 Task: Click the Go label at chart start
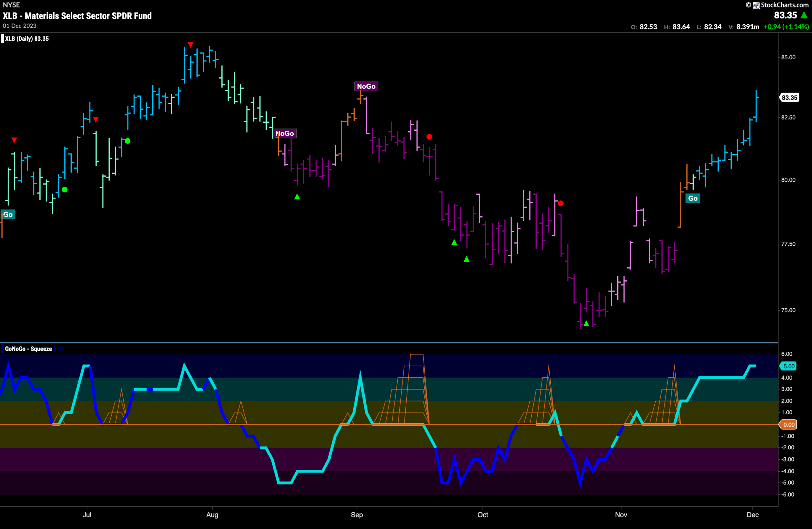tap(8, 214)
